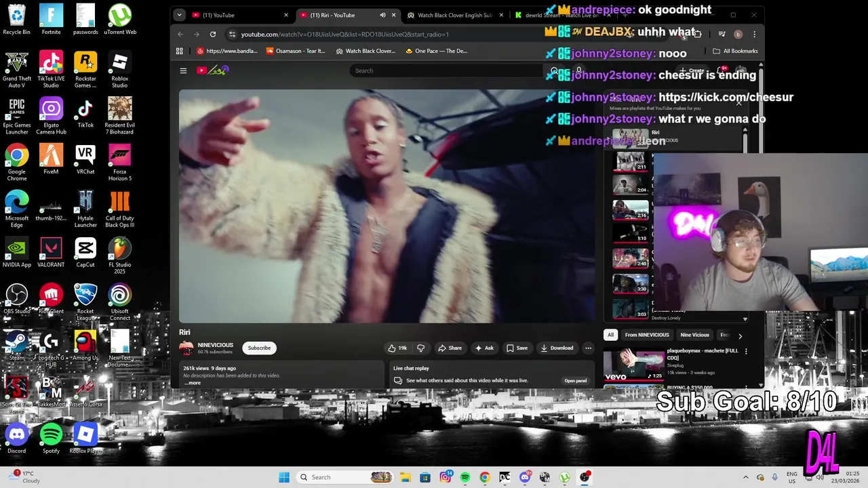This screenshot has height=488, width=868.
Task: Click the YouTube search field
Action: tap(448, 70)
